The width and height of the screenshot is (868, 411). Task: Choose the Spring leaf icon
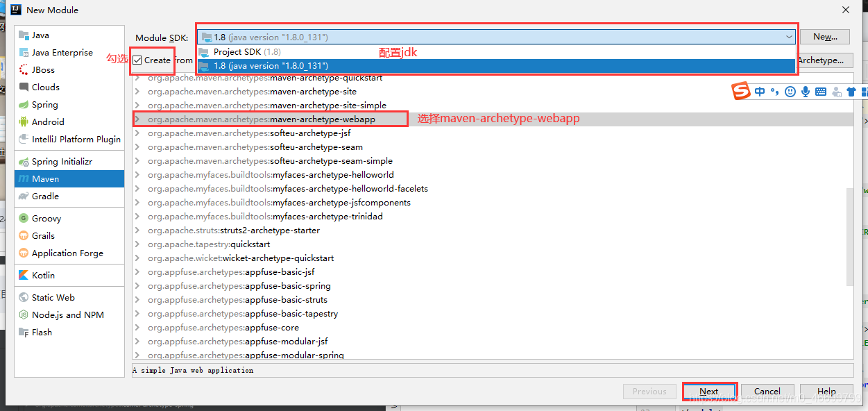[x=24, y=105]
